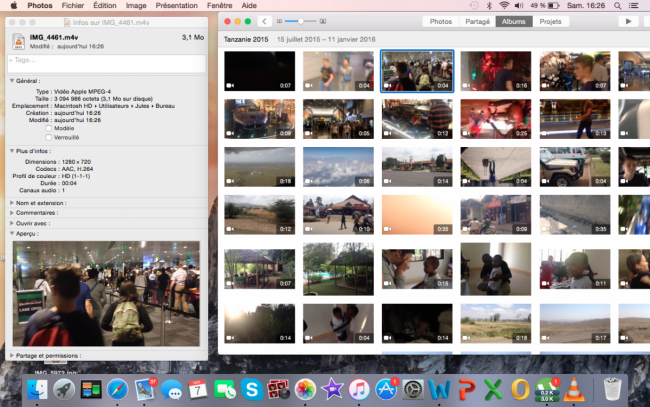Click the Tags input field
The height and width of the screenshot is (407, 650).
click(107, 64)
